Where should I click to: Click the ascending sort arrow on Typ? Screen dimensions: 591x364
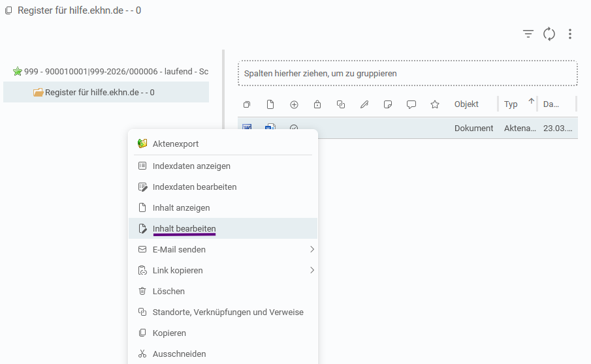(531, 101)
